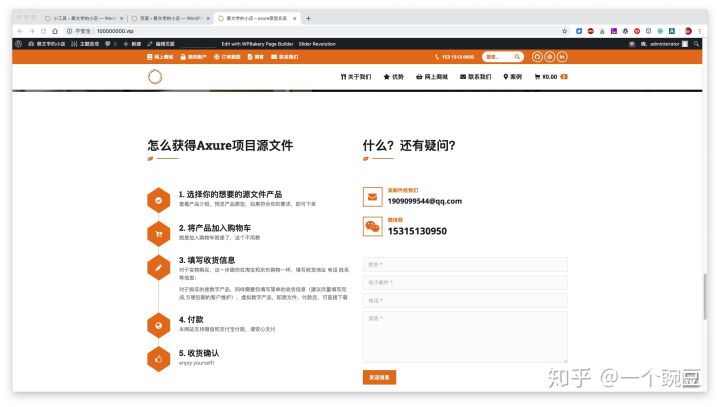
Task: Click step text 2. 将产品加入购物车
Action: pyautogui.click(x=215, y=228)
